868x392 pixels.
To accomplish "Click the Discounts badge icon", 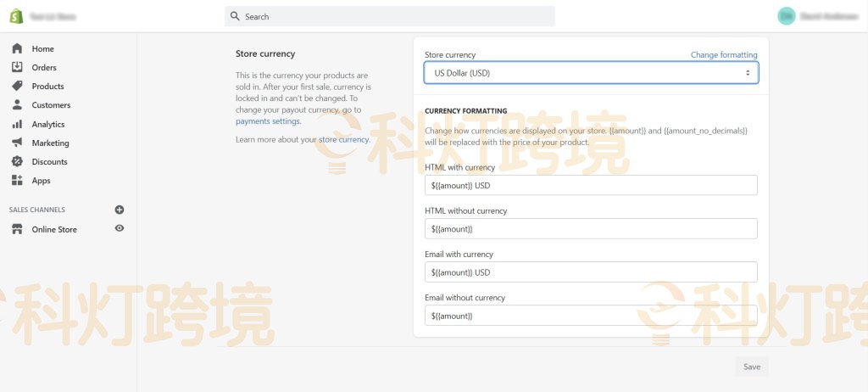I will coord(17,161).
